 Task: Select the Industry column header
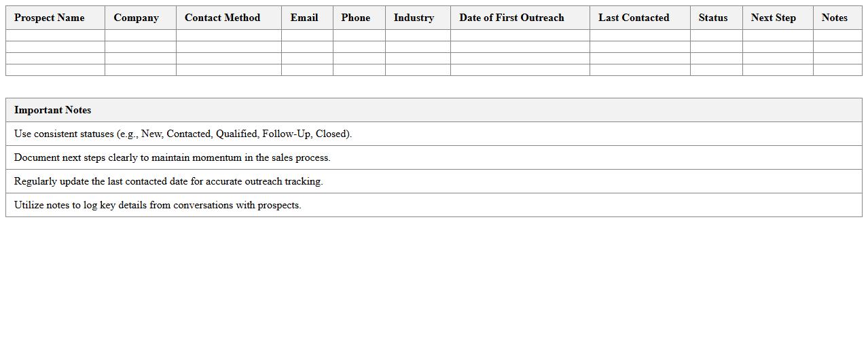(414, 18)
